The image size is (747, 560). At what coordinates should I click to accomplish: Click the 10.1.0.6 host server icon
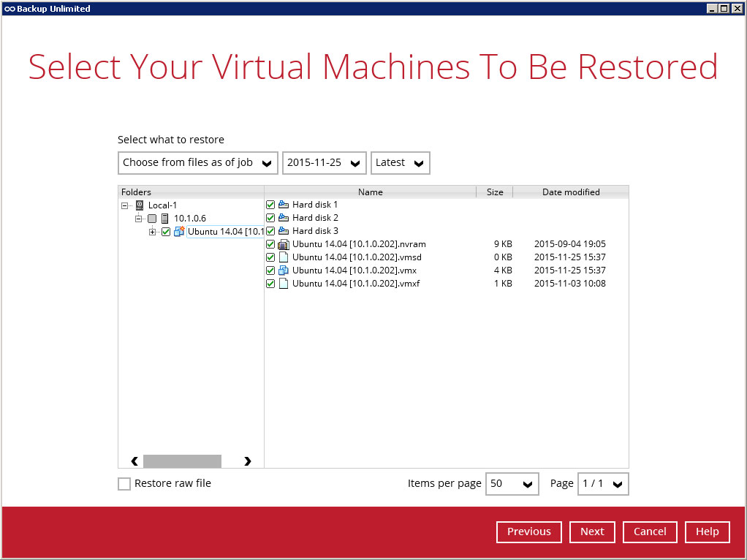[x=164, y=219]
